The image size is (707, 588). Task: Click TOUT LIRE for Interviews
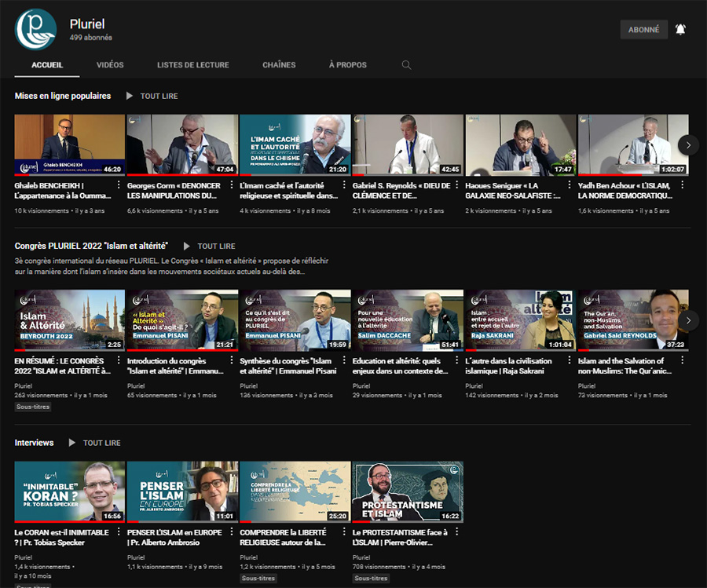coord(102,443)
